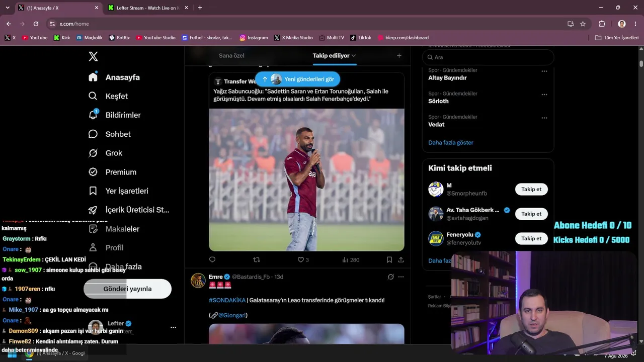Click Emre's profile avatar
The image size is (644, 362).
point(198,281)
